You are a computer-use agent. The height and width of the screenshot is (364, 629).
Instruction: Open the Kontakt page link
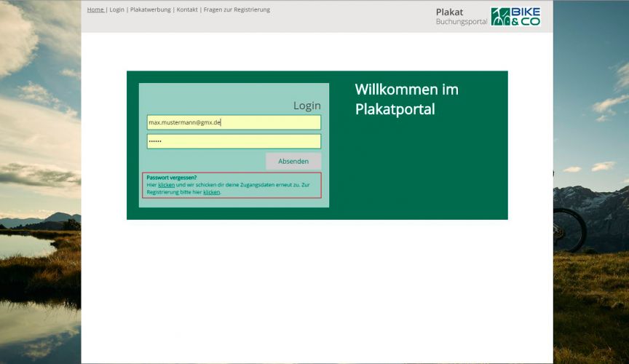(186, 10)
